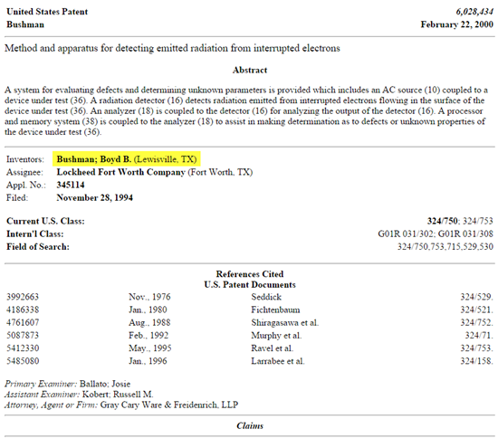The height and width of the screenshot is (448, 498).
Task: Click patent number 6,028,434
Action: click(x=474, y=12)
